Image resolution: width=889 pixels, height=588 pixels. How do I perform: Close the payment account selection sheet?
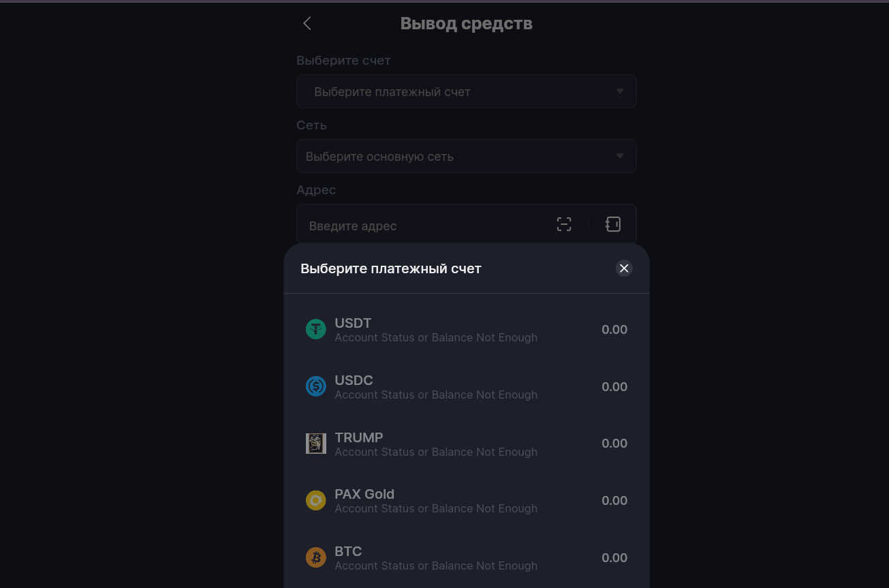click(624, 268)
